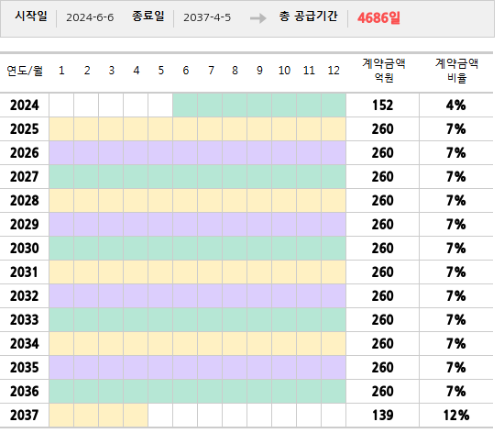Select the 2035 year row label

[25, 367]
